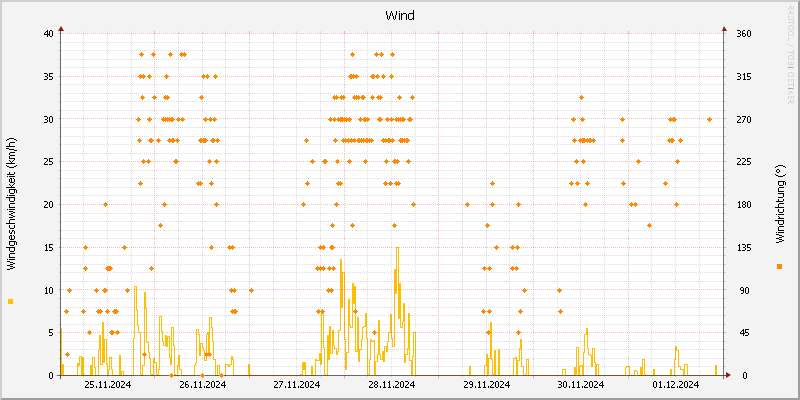Screen dimensions: 800x400
Task: Select the 27.11.2024 date label
Action: click(297, 385)
